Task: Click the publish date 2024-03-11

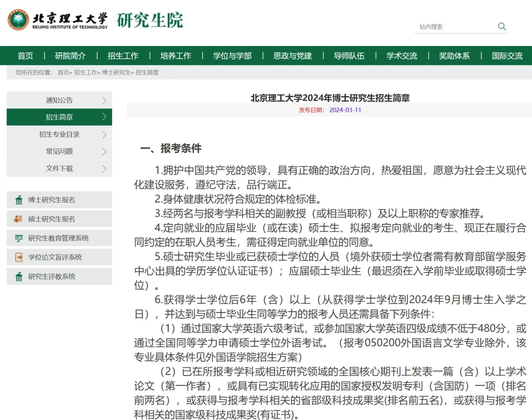Action: (x=345, y=110)
